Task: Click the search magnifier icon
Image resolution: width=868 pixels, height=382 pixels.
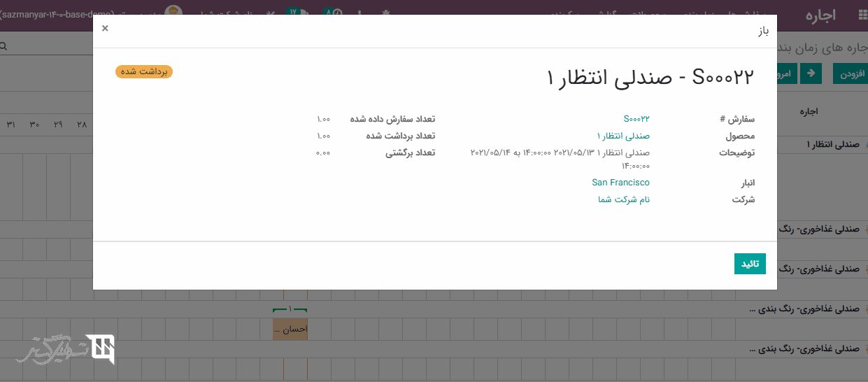Action: (x=3, y=46)
